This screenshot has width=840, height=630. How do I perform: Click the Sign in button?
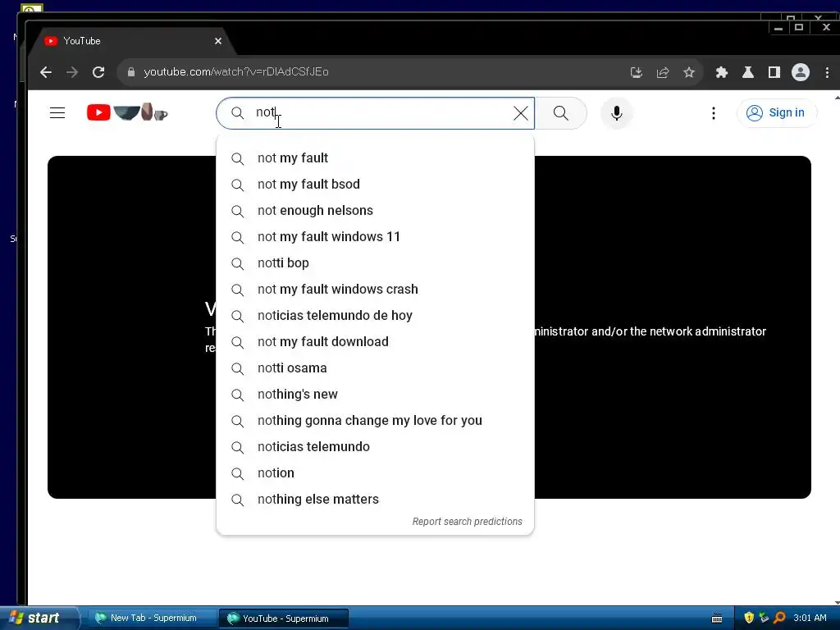pyautogui.click(x=777, y=113)
